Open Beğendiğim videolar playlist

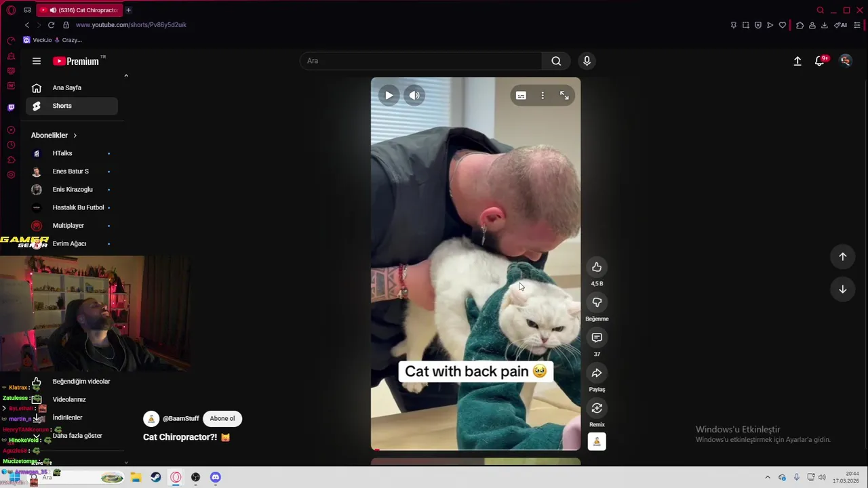71,382
